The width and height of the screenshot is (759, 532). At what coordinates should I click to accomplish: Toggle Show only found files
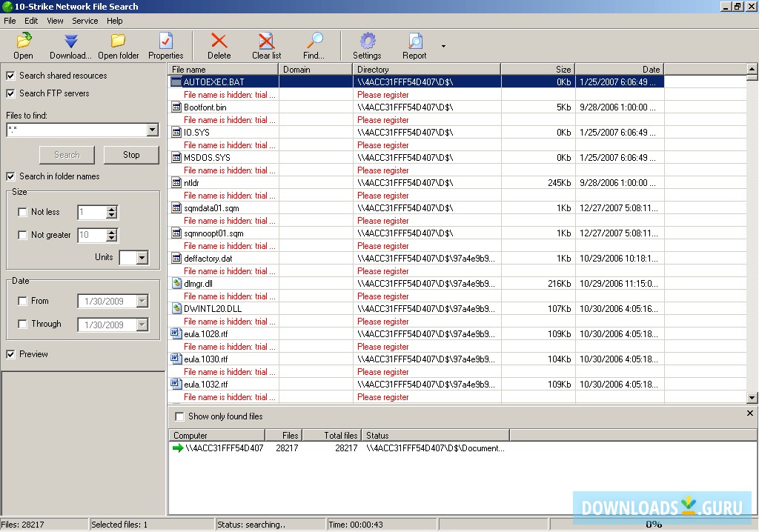[179, 417]
